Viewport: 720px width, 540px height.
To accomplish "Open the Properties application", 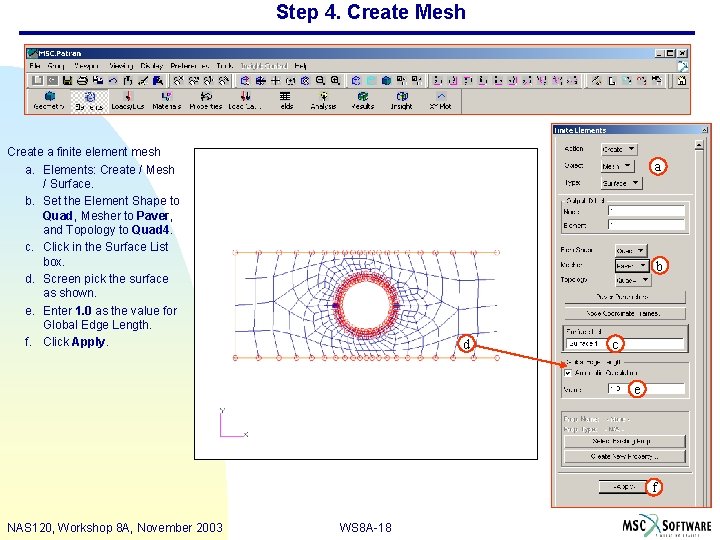I will click(x=205, y=101).
